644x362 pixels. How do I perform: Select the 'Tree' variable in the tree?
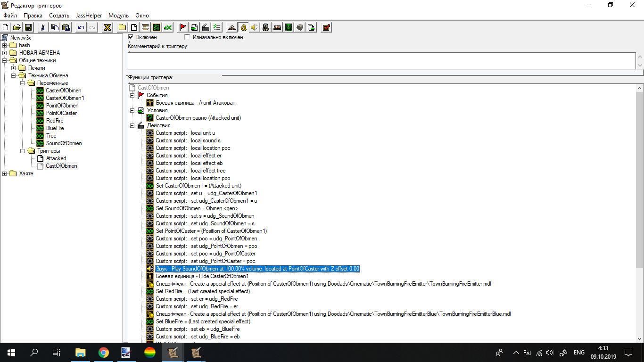(x=51, y=136)
